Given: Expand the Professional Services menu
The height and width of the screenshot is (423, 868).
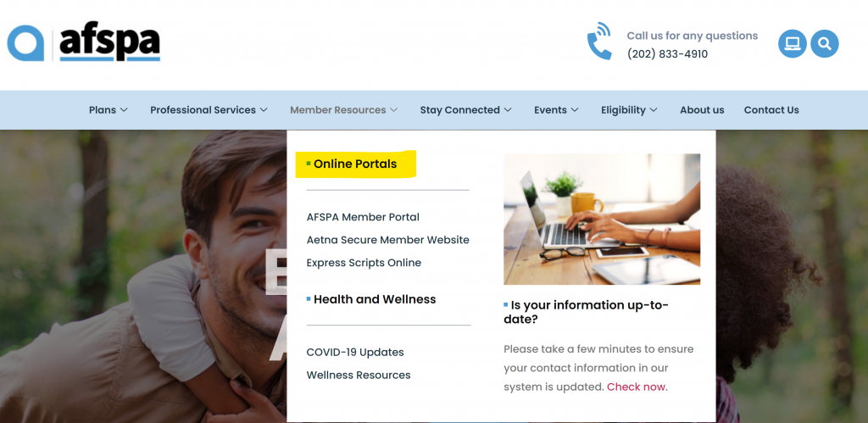Looking at the screenshot, I should click(x=209, y=110).
